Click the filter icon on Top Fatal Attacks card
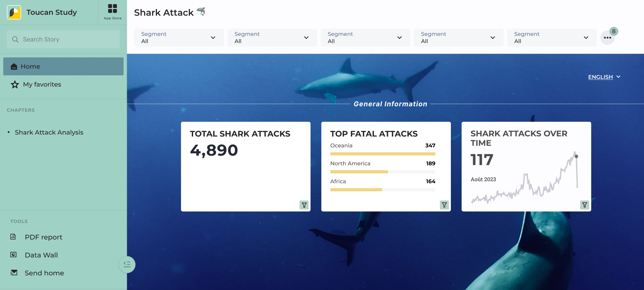 (444, 205)
